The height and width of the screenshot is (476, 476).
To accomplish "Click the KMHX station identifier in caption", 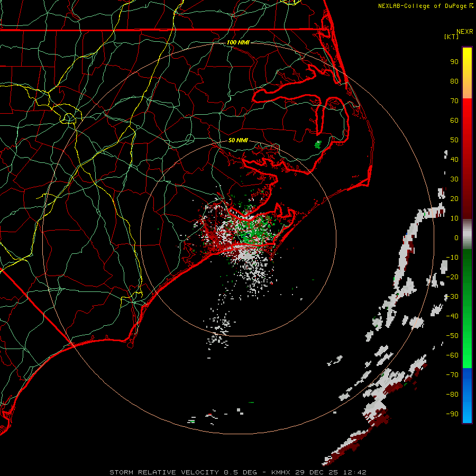I will [281, 472].
